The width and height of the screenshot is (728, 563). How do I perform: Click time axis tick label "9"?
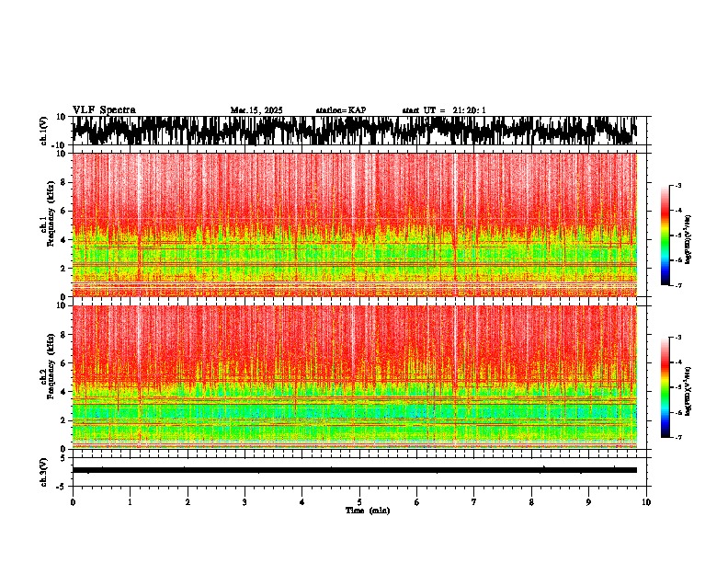click(x=588, y=502)
